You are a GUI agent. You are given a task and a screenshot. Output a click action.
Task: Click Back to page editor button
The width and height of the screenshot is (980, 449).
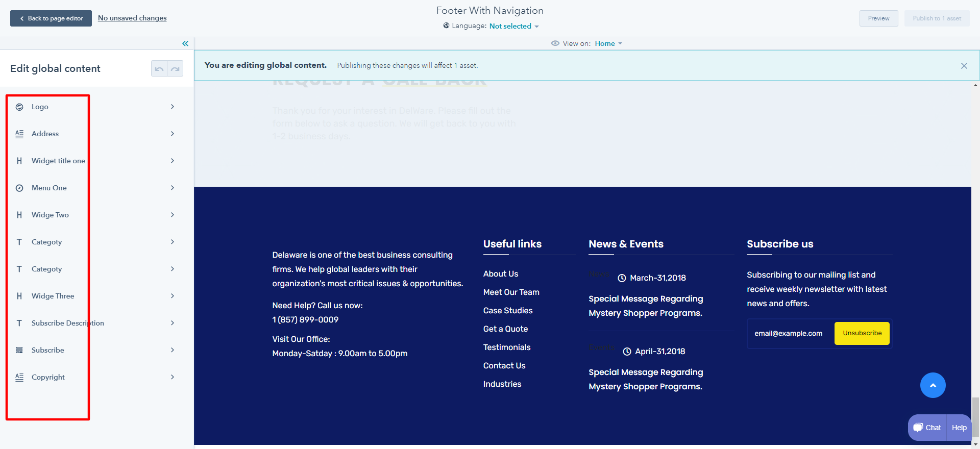[51, 18]
